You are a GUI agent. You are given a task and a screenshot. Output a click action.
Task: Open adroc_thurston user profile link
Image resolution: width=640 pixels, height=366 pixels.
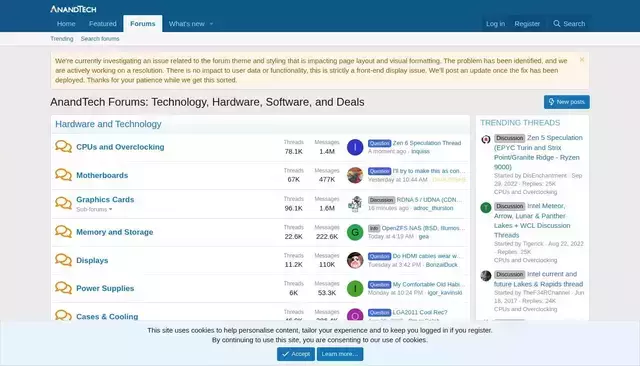pos(433,208)
